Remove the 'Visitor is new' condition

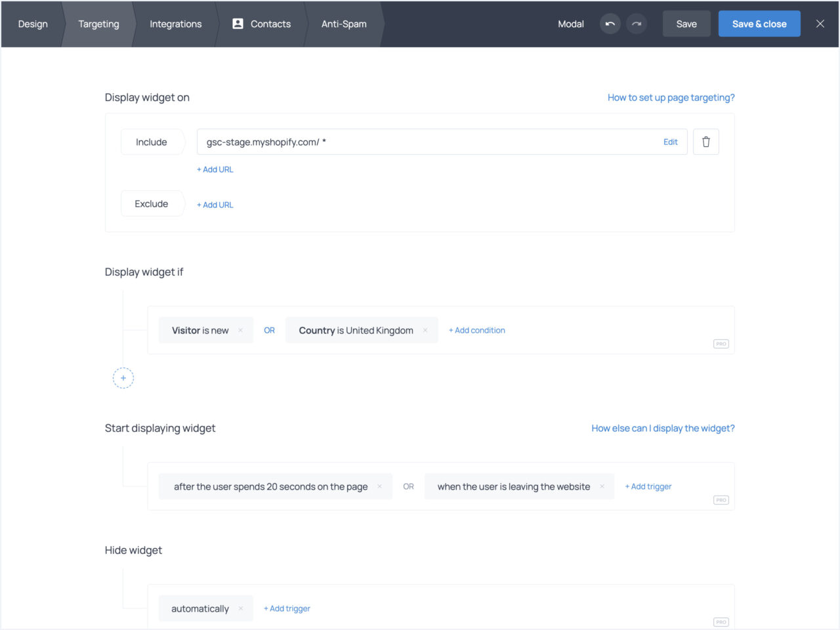pos(241,330)
